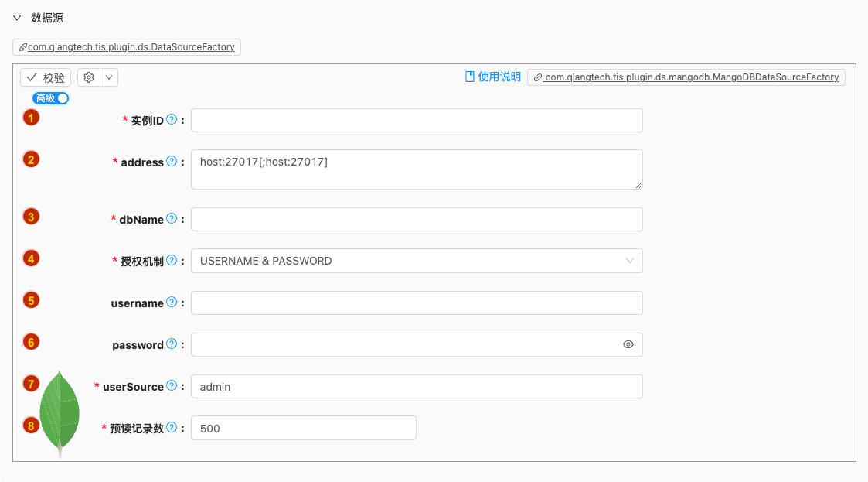Click the green MongoDB leaf logo
The width and height of the screenshot is (868, 482).
tap(60, 412)
